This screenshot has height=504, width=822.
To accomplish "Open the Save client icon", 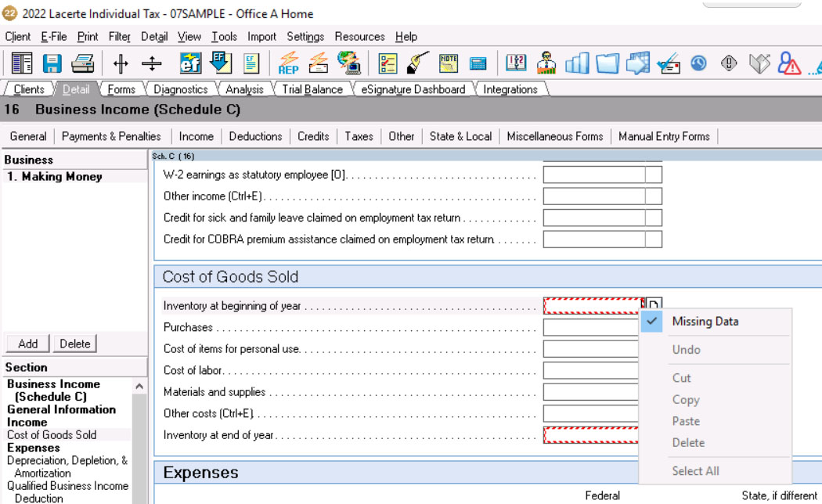I will [52, 63].
